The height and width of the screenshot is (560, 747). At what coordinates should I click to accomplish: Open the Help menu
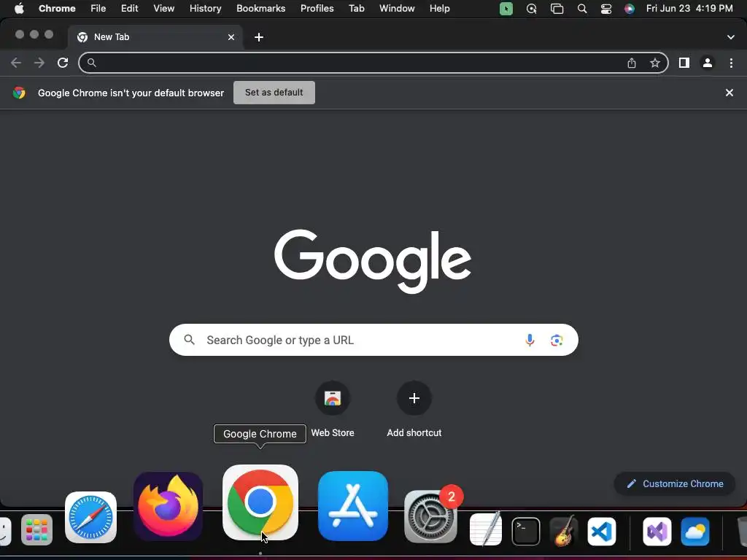(x=440, y=9)
